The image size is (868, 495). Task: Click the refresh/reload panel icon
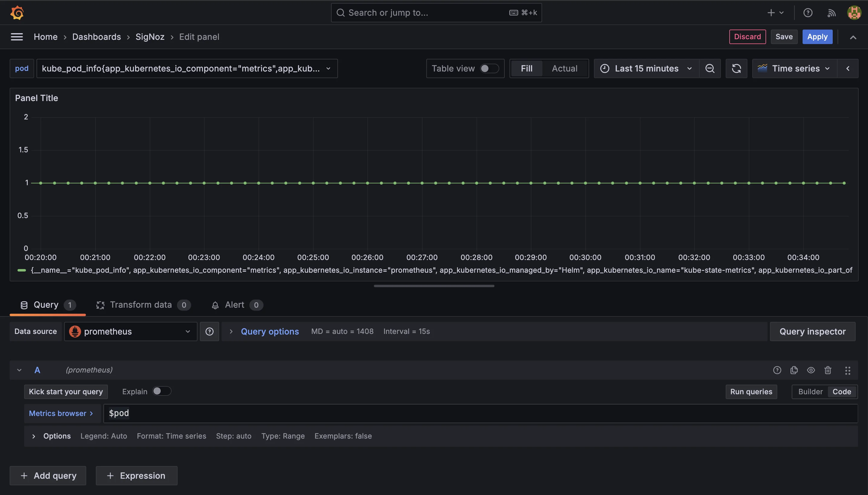[x=736, y=68]
